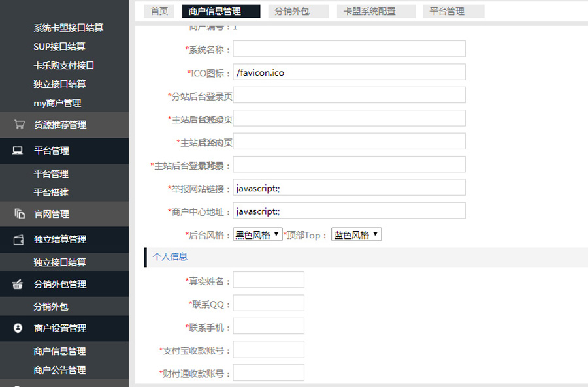Switch to the 首页 tab
This screenshot has height=387, width=588.
[x=159, y=11]
